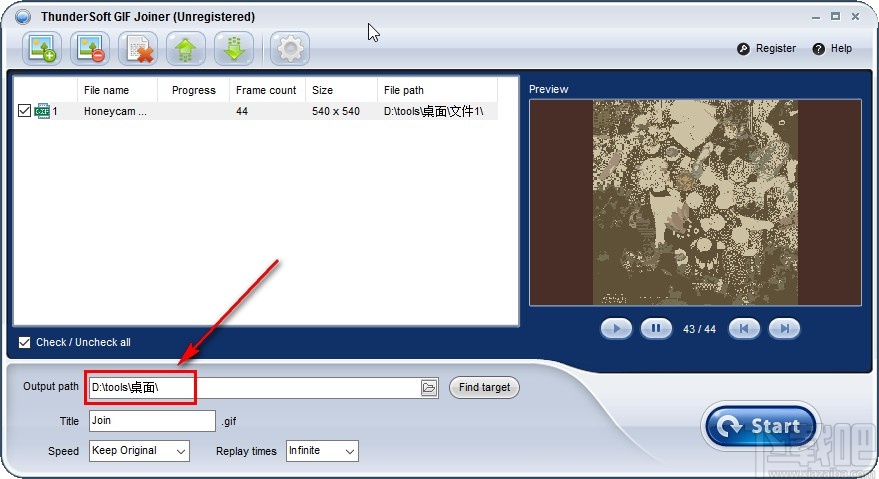The width and height of the screenshot is (879, 479).
Task: Click the Register key icon
Action: click(743, 49)
